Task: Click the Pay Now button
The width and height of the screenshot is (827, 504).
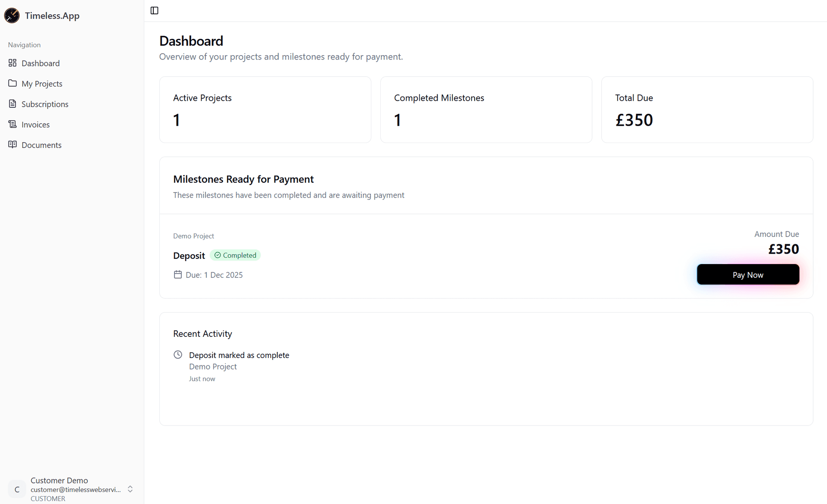Action: point(748,274)
